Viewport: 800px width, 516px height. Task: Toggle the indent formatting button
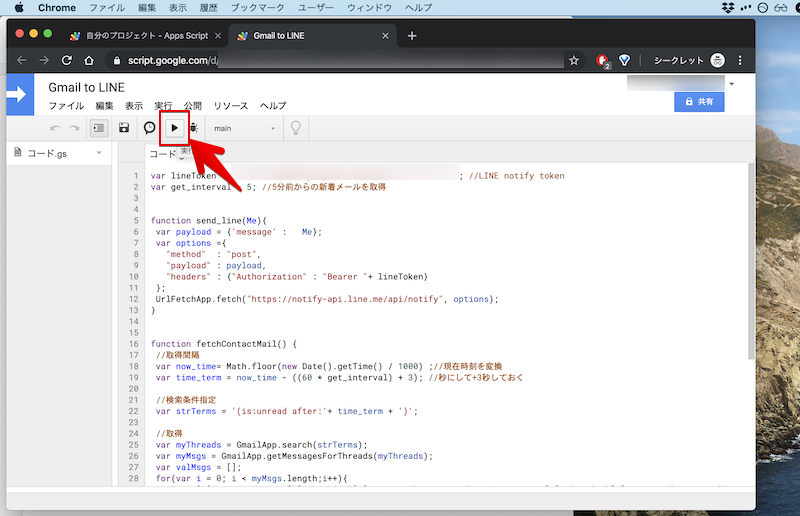[98, 128]
